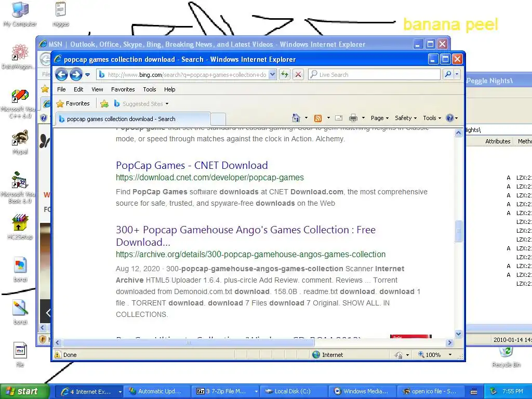Open PopCap Games - CNET Download link

point(192,165)
